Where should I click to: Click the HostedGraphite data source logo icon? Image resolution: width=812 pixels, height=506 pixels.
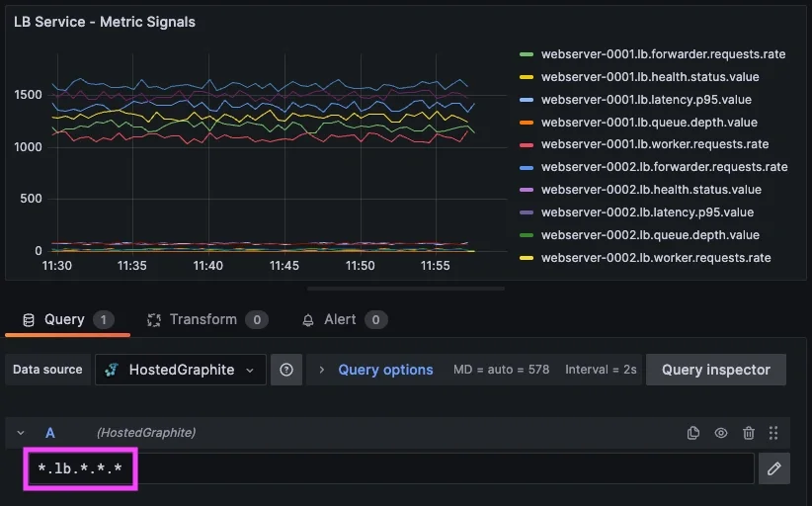[112, 370]
